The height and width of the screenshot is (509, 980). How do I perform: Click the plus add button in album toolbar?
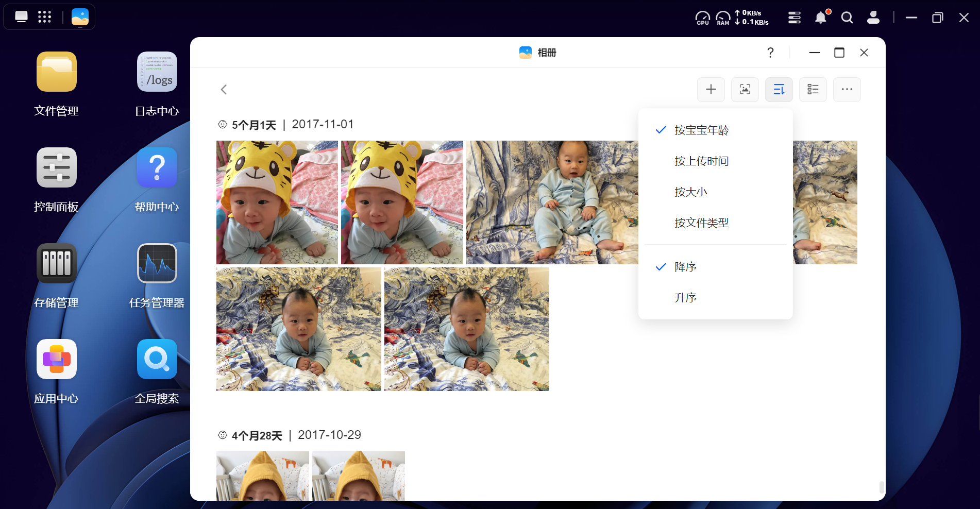tap(711, 90)
